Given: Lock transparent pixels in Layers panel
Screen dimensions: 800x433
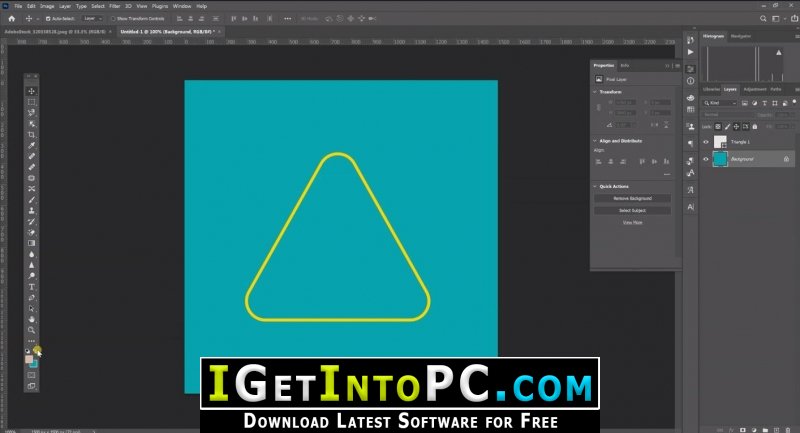Looking at the screenshot, I should 718,126.
